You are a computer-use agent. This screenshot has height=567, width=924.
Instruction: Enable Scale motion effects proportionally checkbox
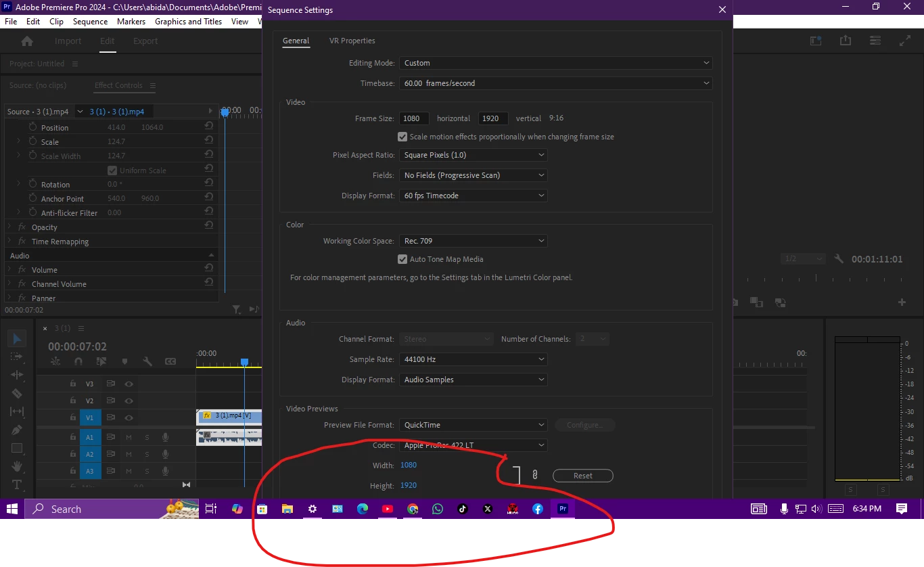click(402, 137)
